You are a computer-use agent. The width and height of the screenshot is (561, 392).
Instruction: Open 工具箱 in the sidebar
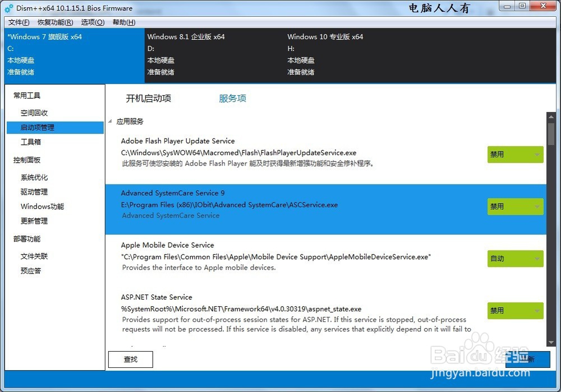[31, 142]
